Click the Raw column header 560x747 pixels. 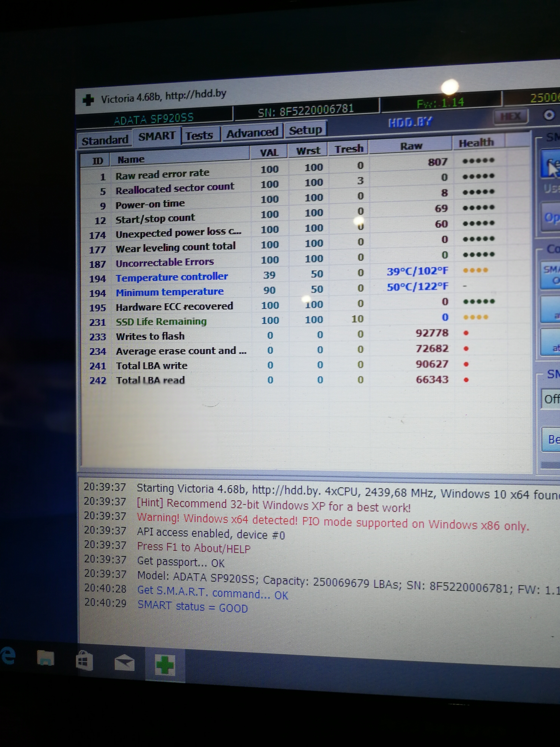411,146
